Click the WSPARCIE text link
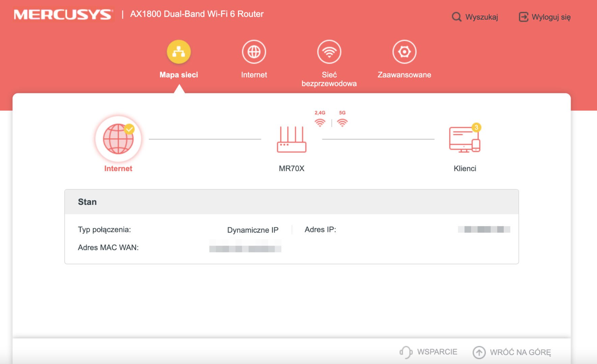This screenshot has height=364, width=597. (437, 352)
